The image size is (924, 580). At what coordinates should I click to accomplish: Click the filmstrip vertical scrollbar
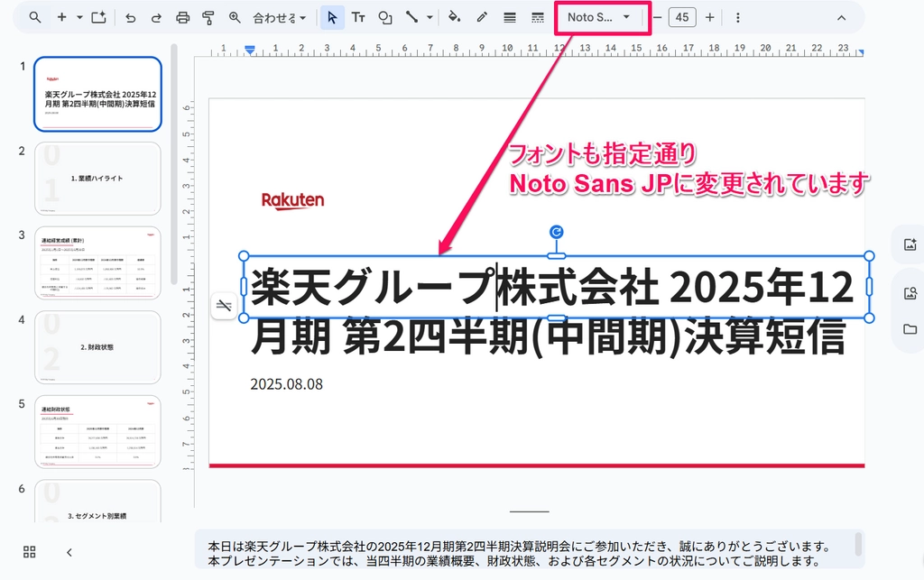pos(174,165)
